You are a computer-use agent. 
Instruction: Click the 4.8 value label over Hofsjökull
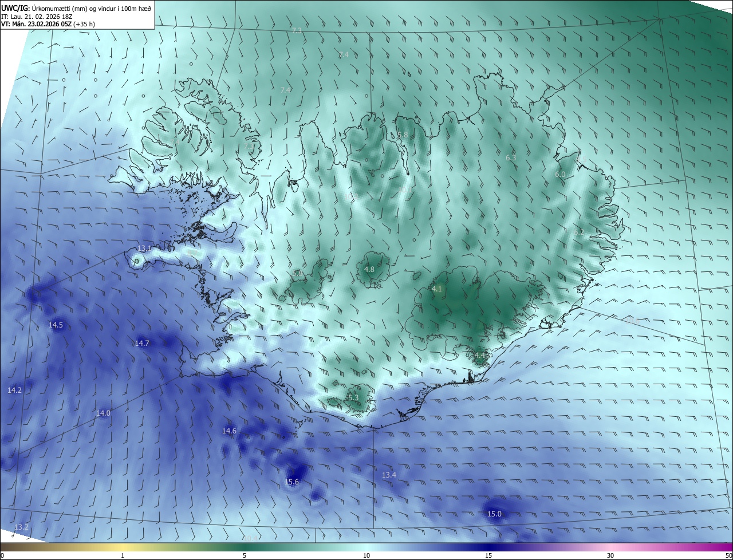click(x=369, y=269)
